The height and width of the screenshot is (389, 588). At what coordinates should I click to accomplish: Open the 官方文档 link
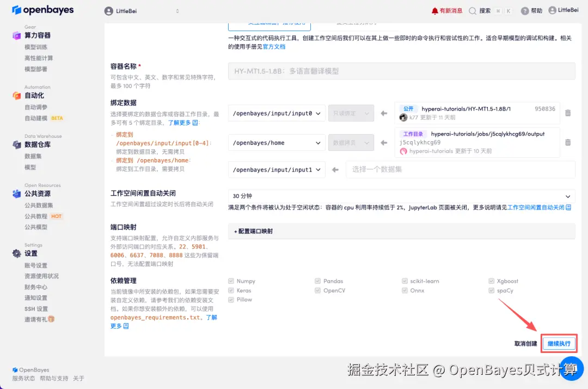point(274,47)
